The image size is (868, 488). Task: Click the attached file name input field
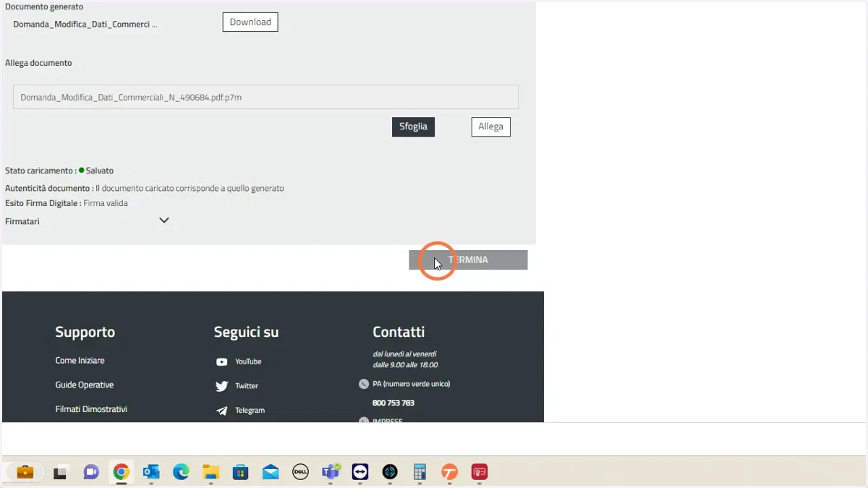[x=265, y=97]
